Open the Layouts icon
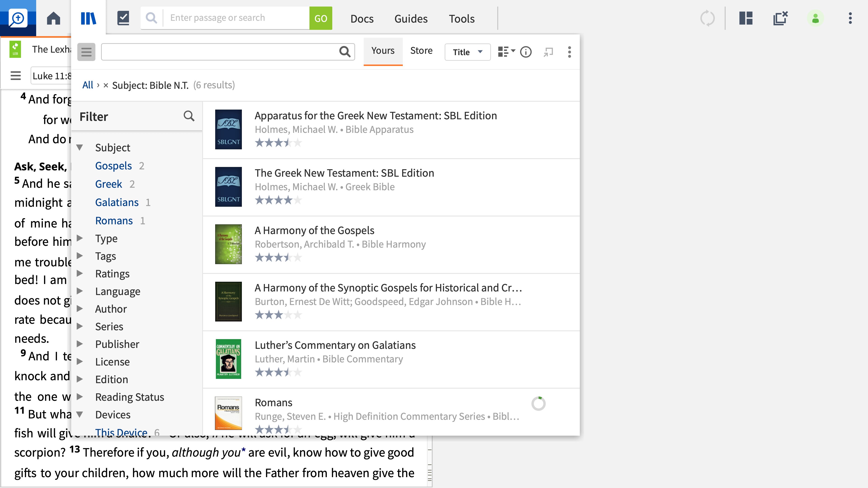This screenshot has height=488, width=868. point(746,18)
